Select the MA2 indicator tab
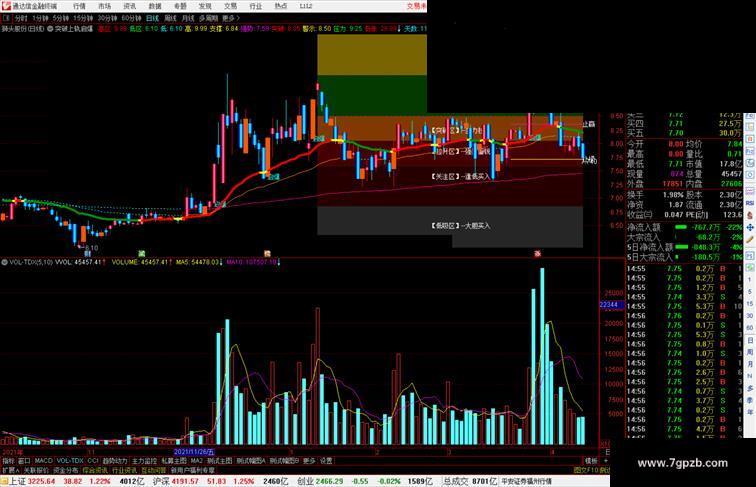The height and width of the screenshot is (487, 756). [196, 461]
